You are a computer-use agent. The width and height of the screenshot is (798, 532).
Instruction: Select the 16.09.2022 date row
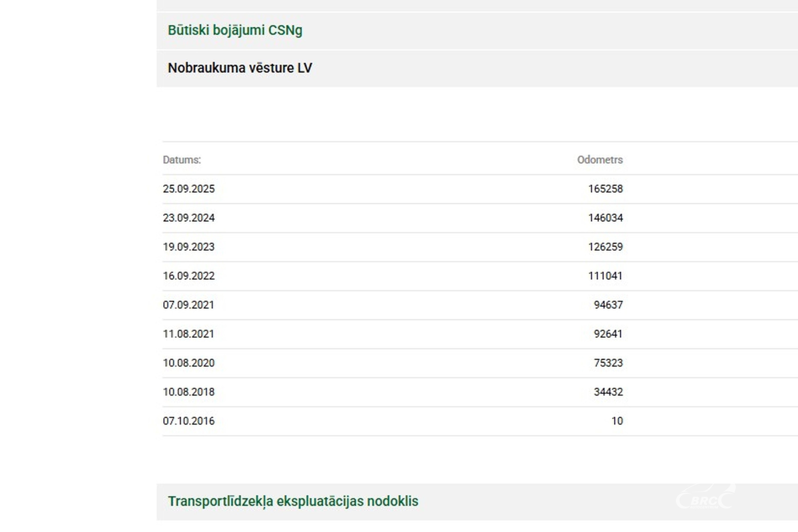click(x=189, y=276)
